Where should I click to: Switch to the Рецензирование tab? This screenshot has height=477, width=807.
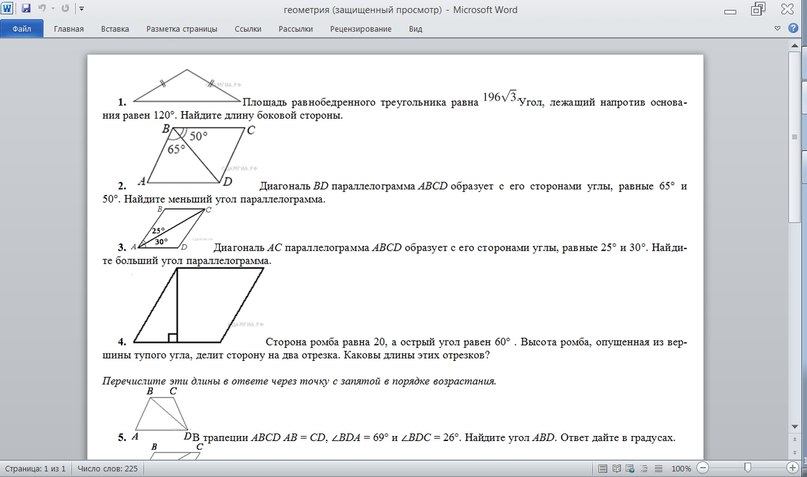tap(360, 29)
